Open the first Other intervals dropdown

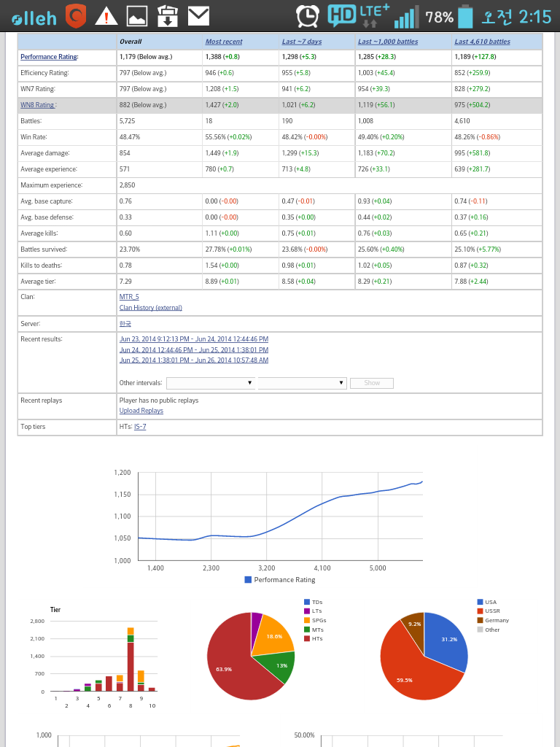pos(210,383)
